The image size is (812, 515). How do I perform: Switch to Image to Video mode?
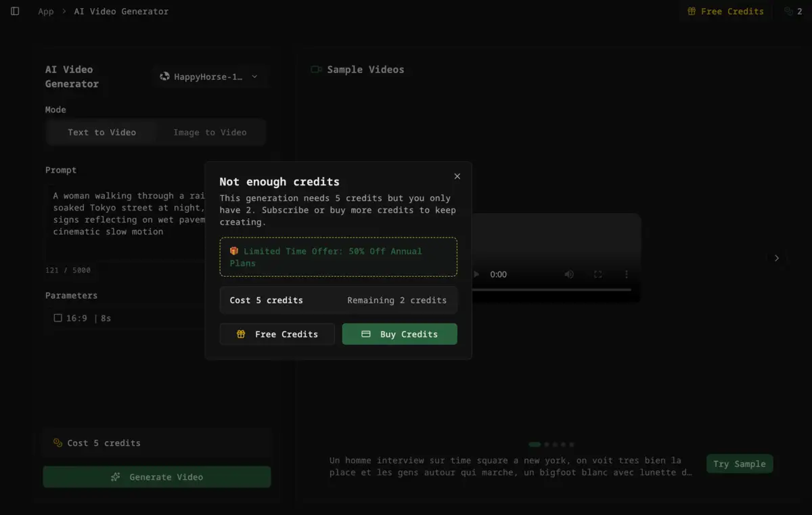pyautogui.click(x=210, y=132)
